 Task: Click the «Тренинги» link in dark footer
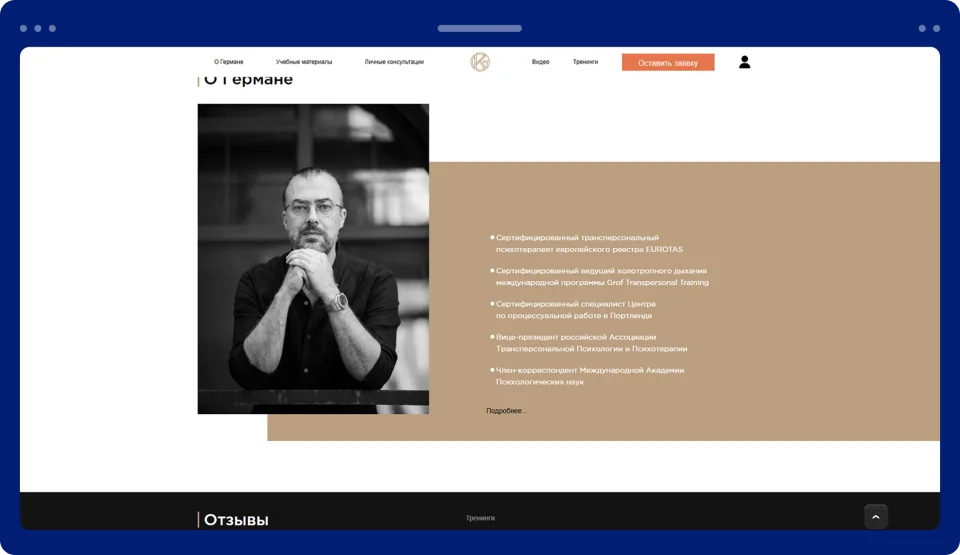point(480,518)
